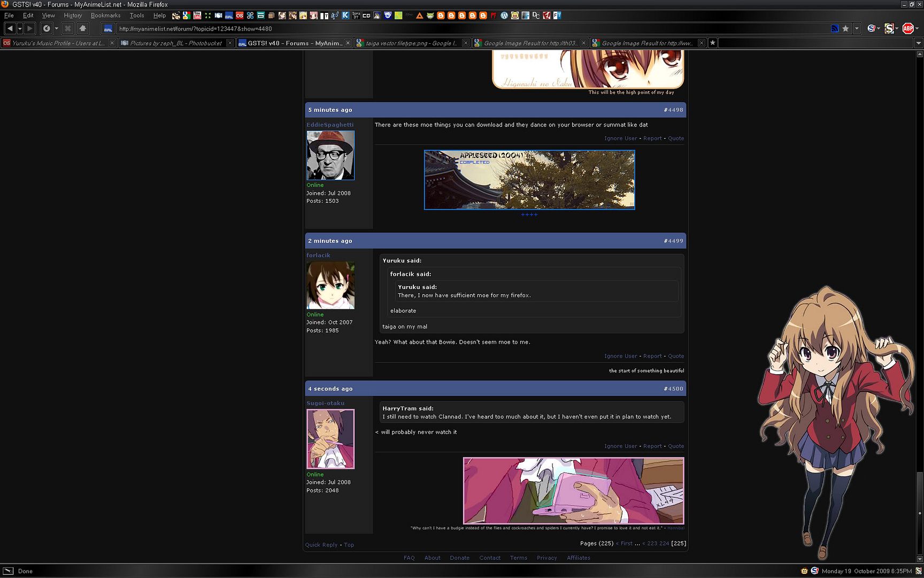Open the Quick Reply link
This screenshot has width=924, height=578.
point(321,545)
